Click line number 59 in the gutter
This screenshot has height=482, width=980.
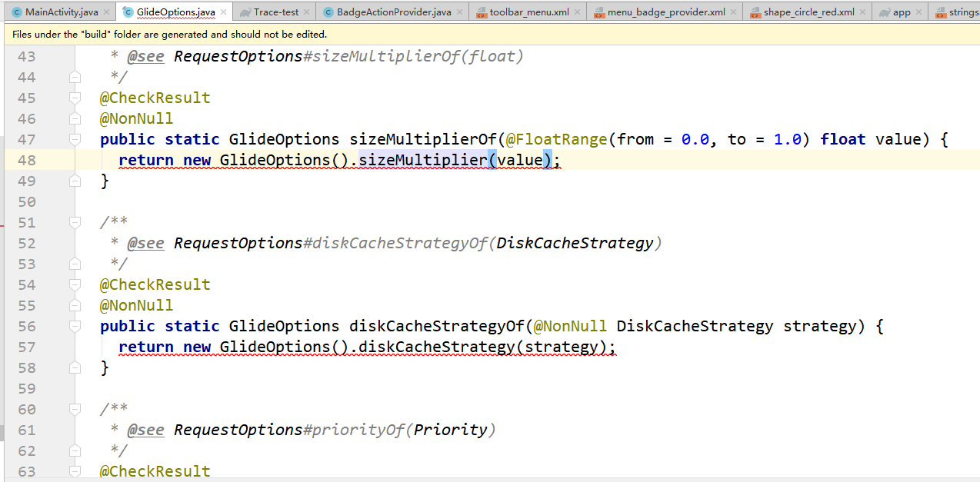26,388
